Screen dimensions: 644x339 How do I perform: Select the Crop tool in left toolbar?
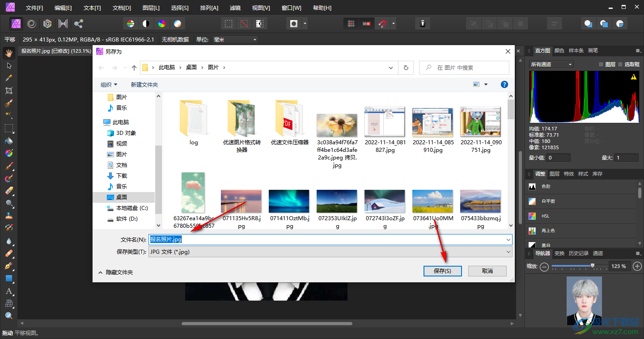click(8, 91)
